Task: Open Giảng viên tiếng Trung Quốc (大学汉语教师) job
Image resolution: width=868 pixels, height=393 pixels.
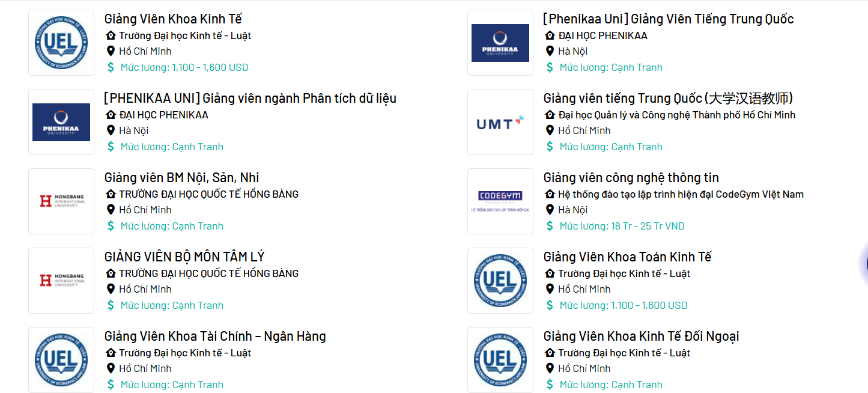Action: (x=669, y=99)
